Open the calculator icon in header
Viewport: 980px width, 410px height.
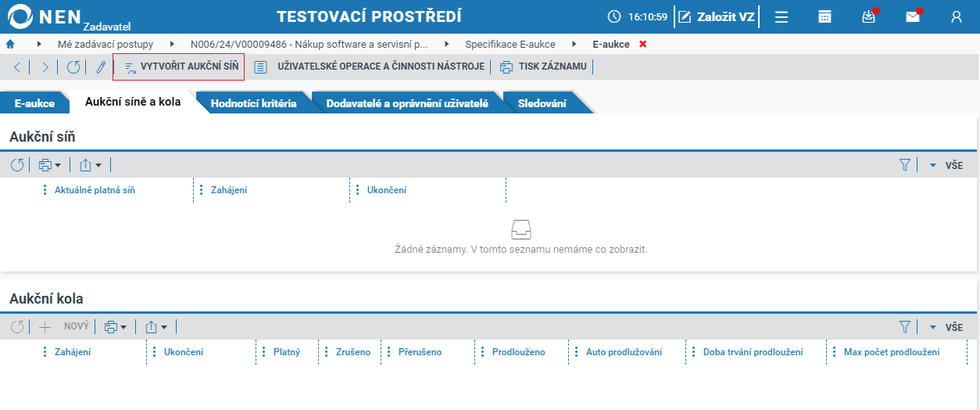(x=824, y=16)
